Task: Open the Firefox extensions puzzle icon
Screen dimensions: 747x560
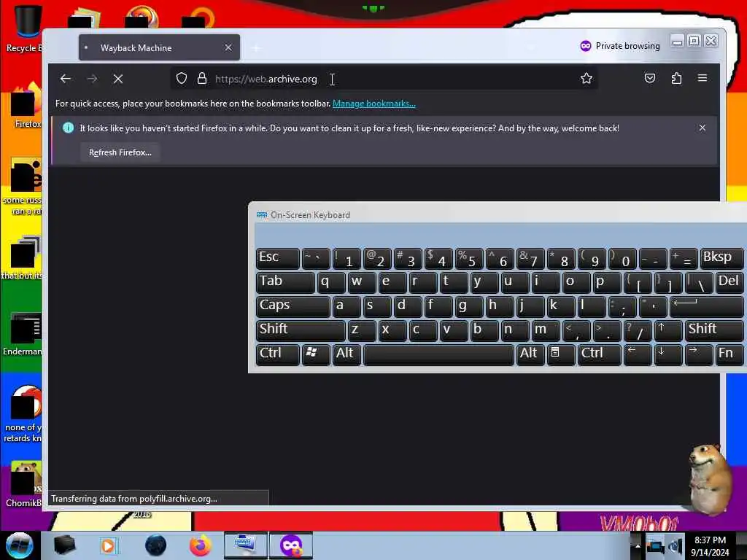Action: tap(676, 78)
